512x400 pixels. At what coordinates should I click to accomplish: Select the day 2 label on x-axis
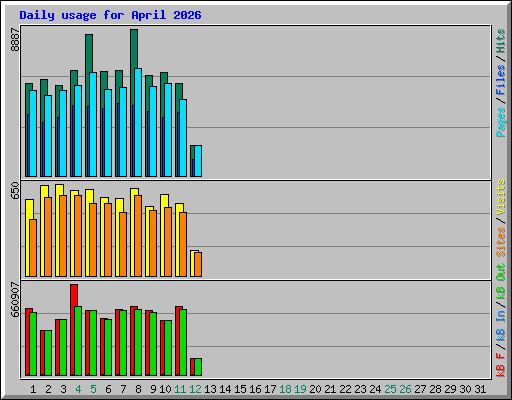click(x=48, y=389)
